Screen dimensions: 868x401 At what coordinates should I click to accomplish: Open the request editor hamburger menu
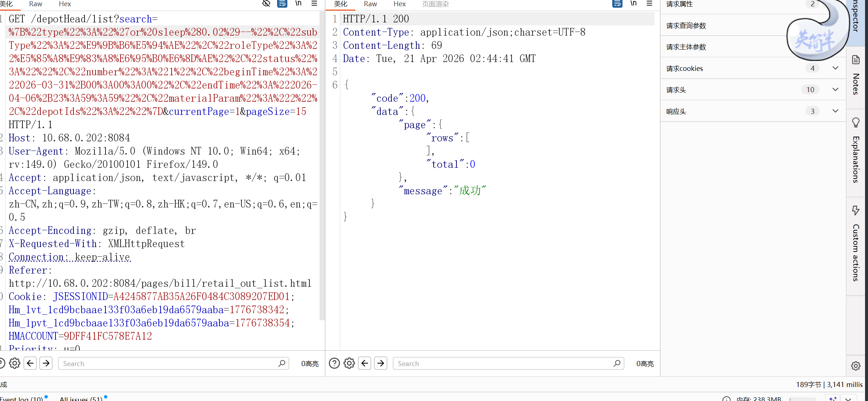pos(314,4)
